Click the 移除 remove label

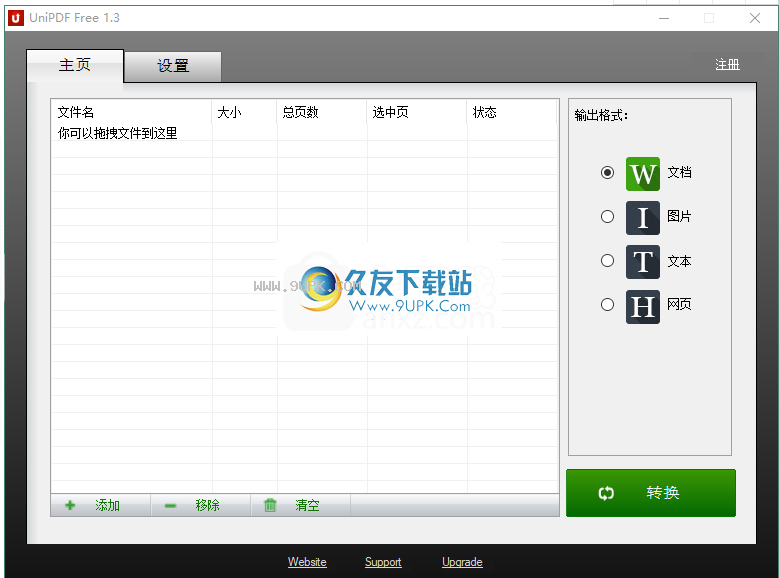coord(208,505)
